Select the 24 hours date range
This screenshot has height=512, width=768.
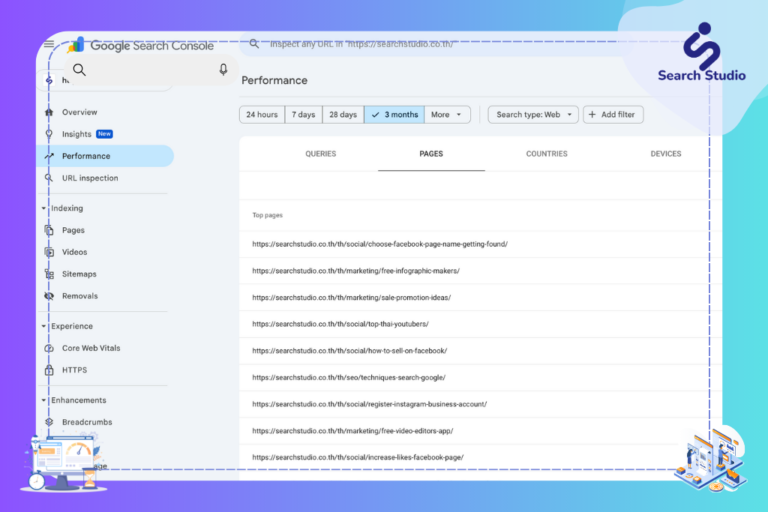[262, 115]
